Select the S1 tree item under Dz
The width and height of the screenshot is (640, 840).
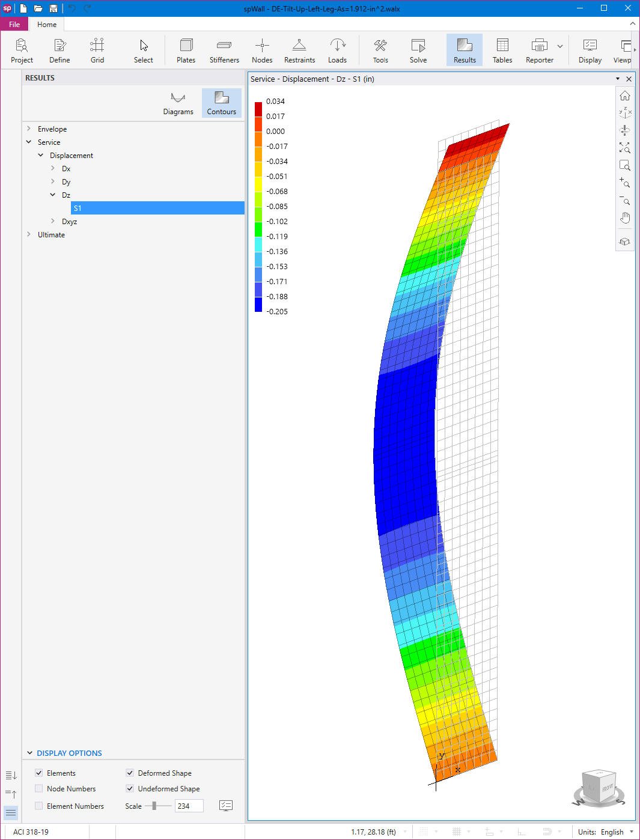(157, 208)
